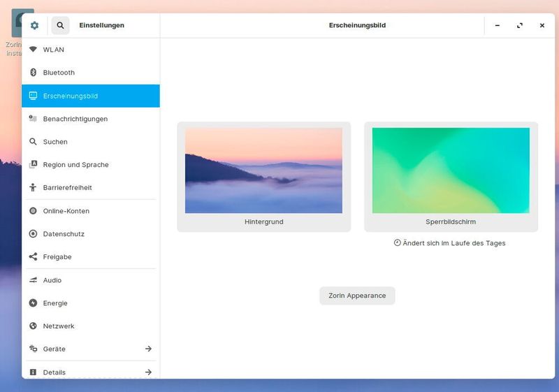Open Region und Sprache settings
This screenshot has width=559, height=392.
[x=91, y=165]
